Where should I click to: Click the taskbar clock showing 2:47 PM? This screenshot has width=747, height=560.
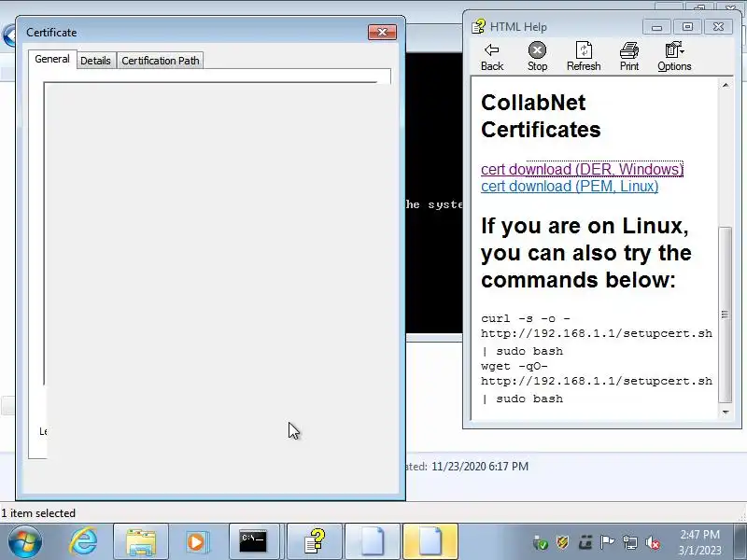(699, 542)
